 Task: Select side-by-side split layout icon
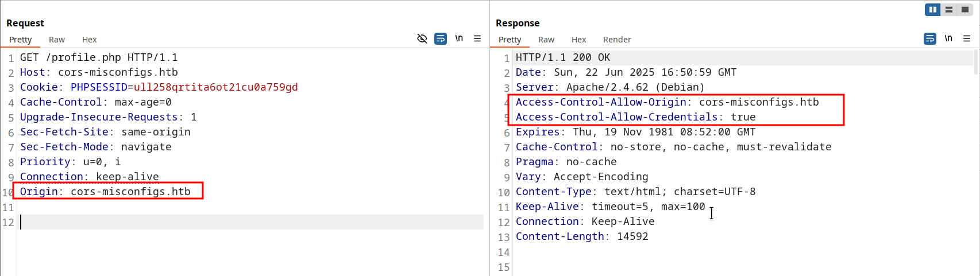932,10
